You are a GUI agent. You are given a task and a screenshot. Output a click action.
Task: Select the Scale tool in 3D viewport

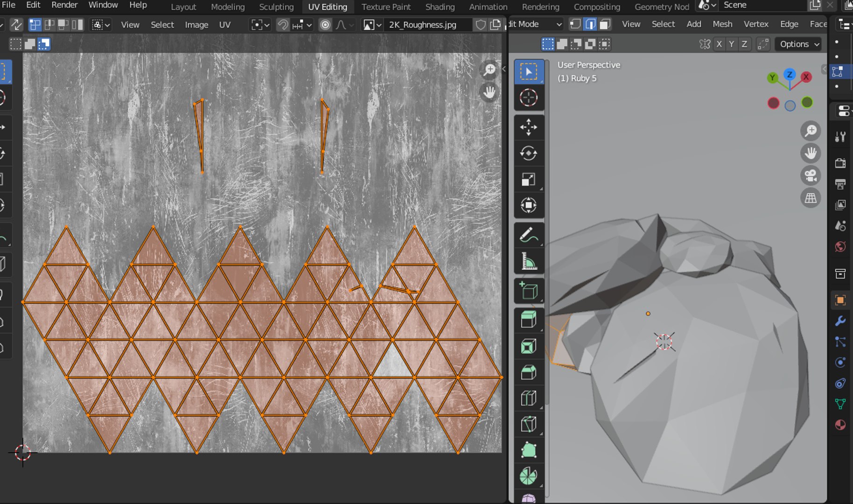pyautogui.click(x=529, y=180)
